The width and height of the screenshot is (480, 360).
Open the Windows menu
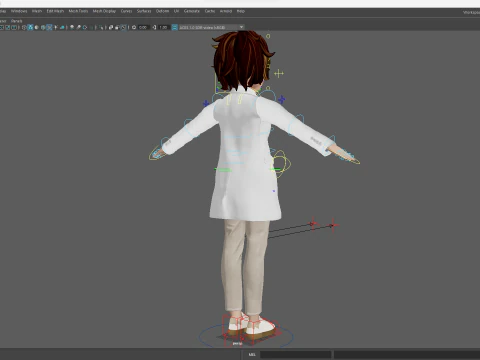(x=19, y=11)
